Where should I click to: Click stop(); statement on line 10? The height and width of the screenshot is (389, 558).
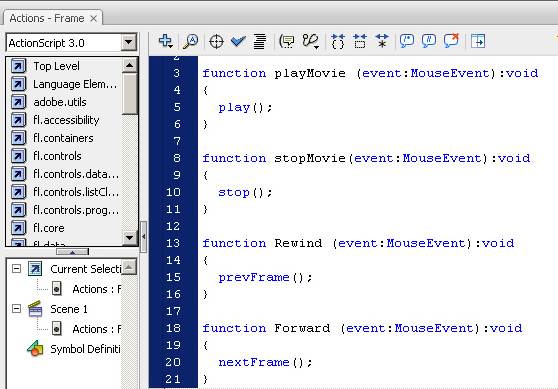(x=245, y=193)
